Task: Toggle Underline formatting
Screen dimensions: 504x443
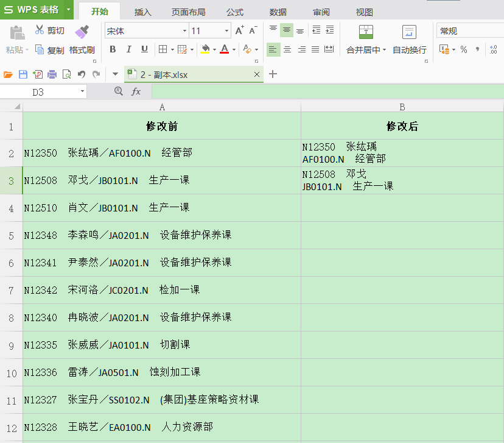Action: tap(144, 49)
